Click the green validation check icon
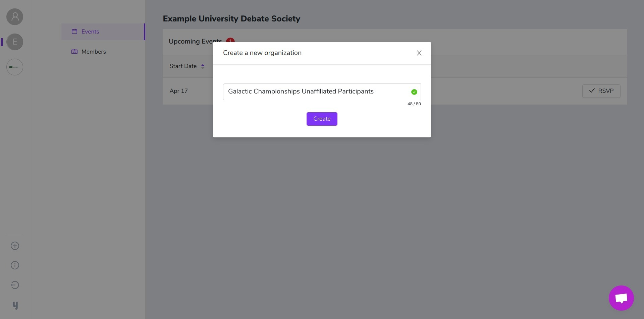The width and height of the screenshot is (644, 319). (414, 92)
